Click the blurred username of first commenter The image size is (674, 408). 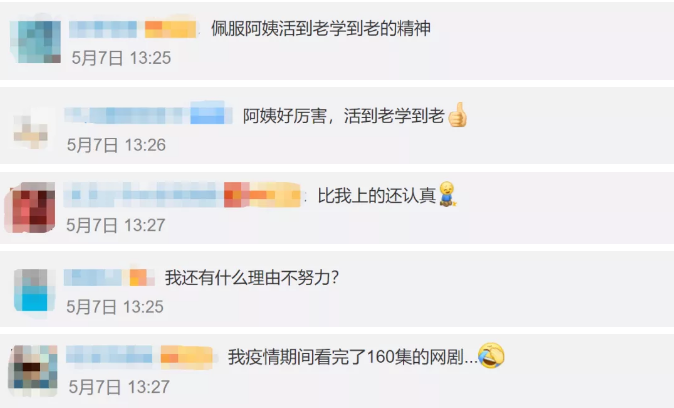103,29
